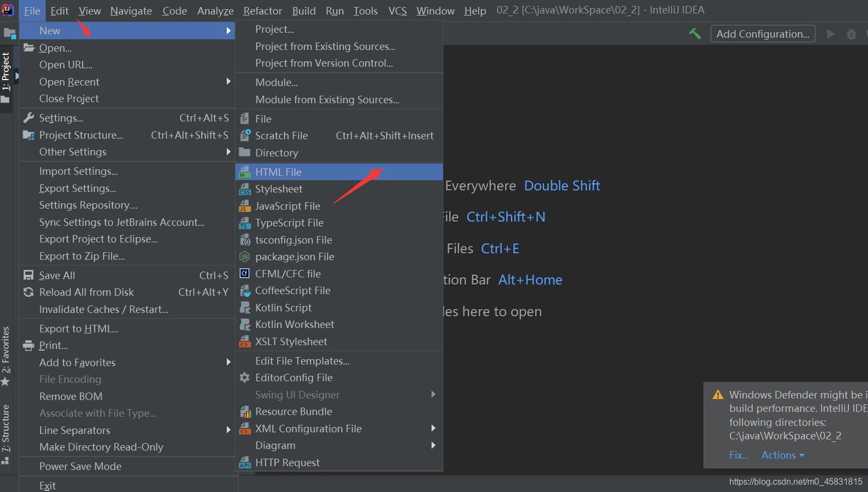This screenshot has height=492, width=868.
Task: Click the XSLT Stylesheet icon
Action: coord(245,341)
